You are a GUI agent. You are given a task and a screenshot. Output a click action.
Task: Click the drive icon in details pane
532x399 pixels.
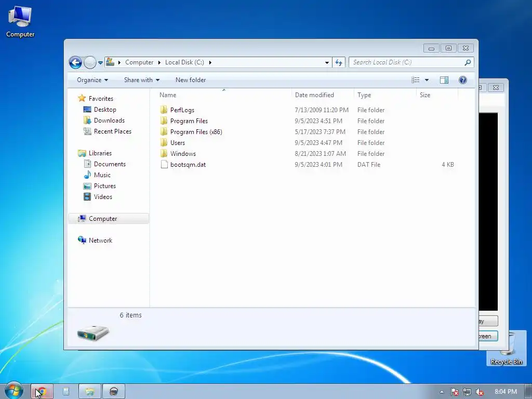[x=93, y=333]
